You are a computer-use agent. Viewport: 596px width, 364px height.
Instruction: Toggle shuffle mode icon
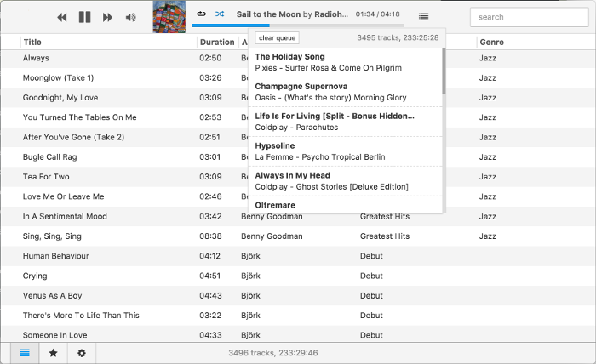point(220,14)
